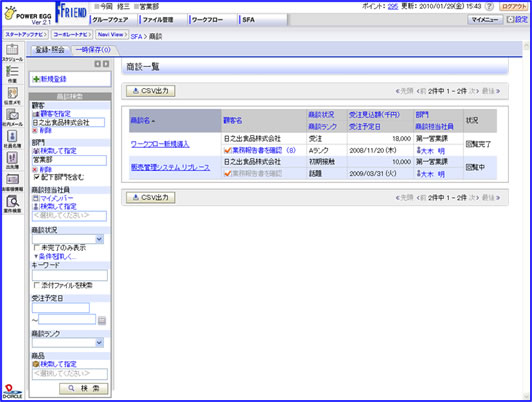The width and height of the screenshot is (532, 402).
Task: Click person icon beside 大木 明 in first row
Action: pos(418,150)
